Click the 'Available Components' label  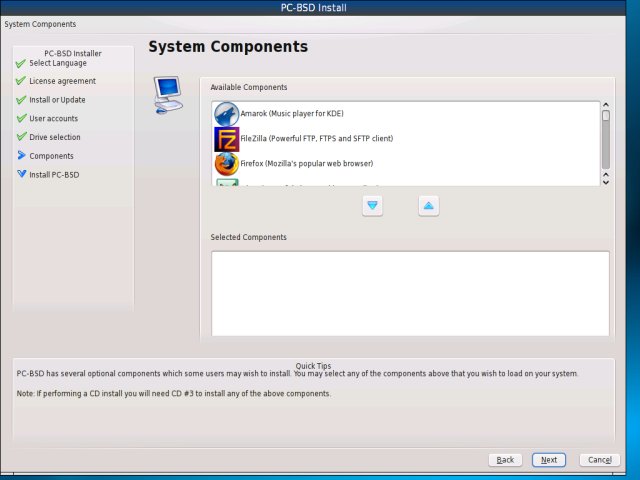[x=249, y=87]
